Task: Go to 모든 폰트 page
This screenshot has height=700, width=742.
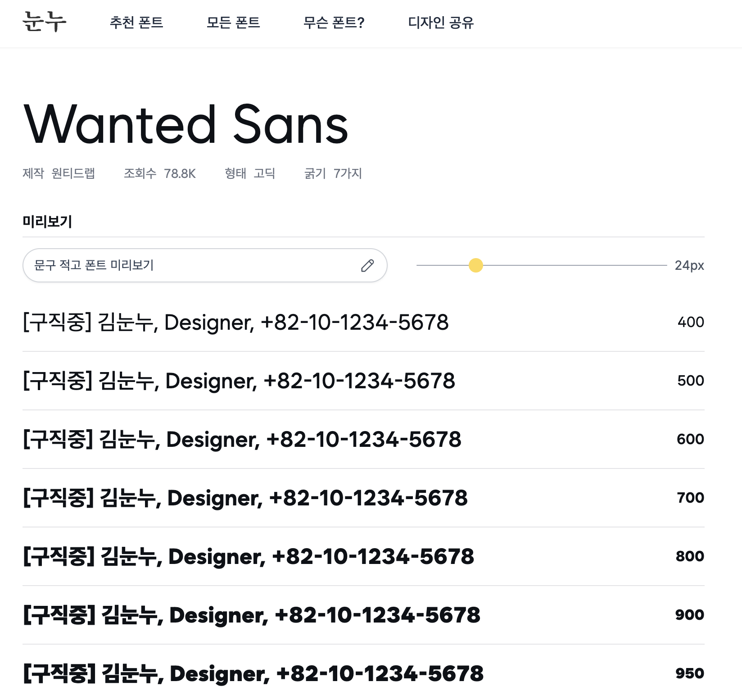Action: 233,22
